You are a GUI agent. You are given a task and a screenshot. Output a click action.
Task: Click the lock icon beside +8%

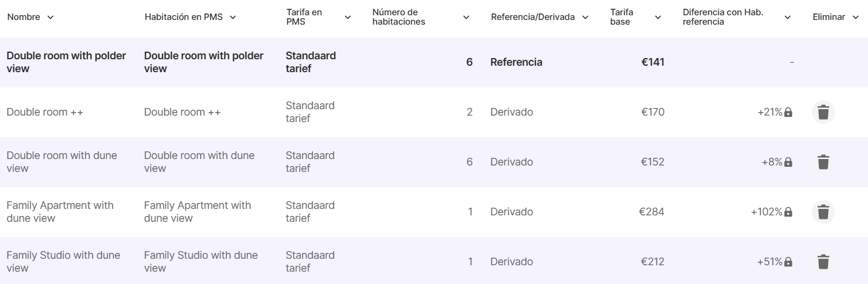(788, 162)
